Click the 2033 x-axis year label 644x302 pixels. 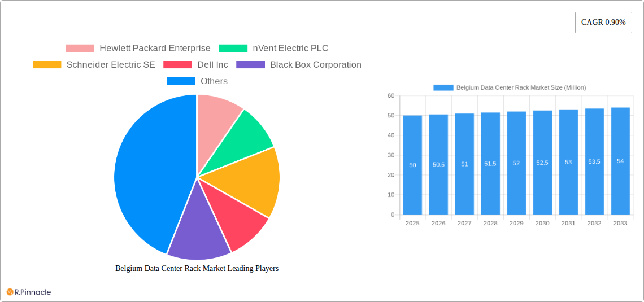pos(621,223)
